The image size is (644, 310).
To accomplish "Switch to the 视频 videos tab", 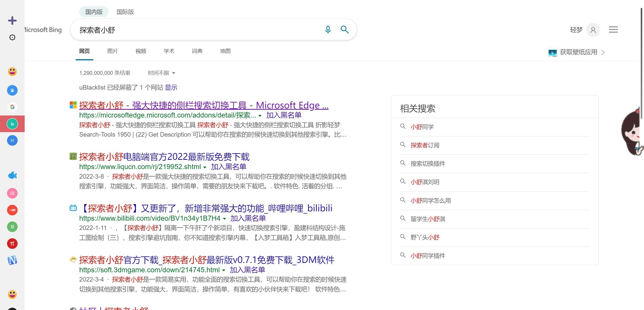I will coord(141,51).
